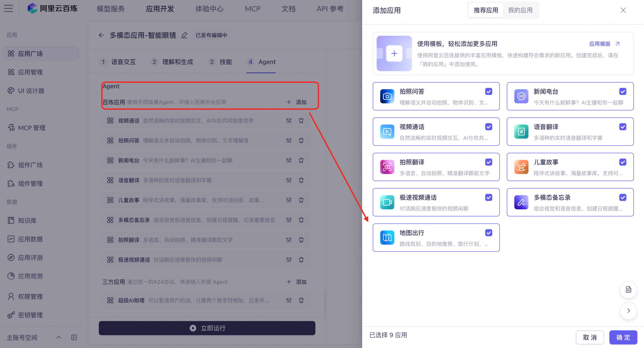Uncheck the 拍照问答 checkbox
The width and height of the screenshot is (644, 348).
489,91
